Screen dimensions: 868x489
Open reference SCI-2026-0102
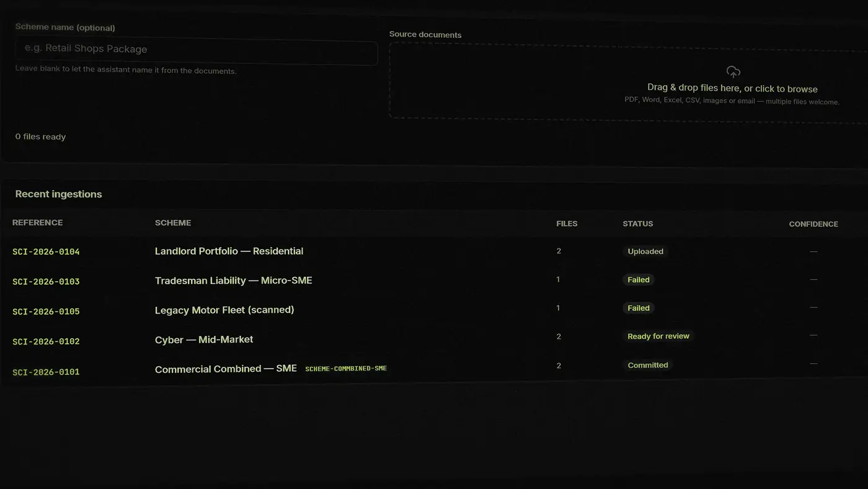[x=46, y=341]
